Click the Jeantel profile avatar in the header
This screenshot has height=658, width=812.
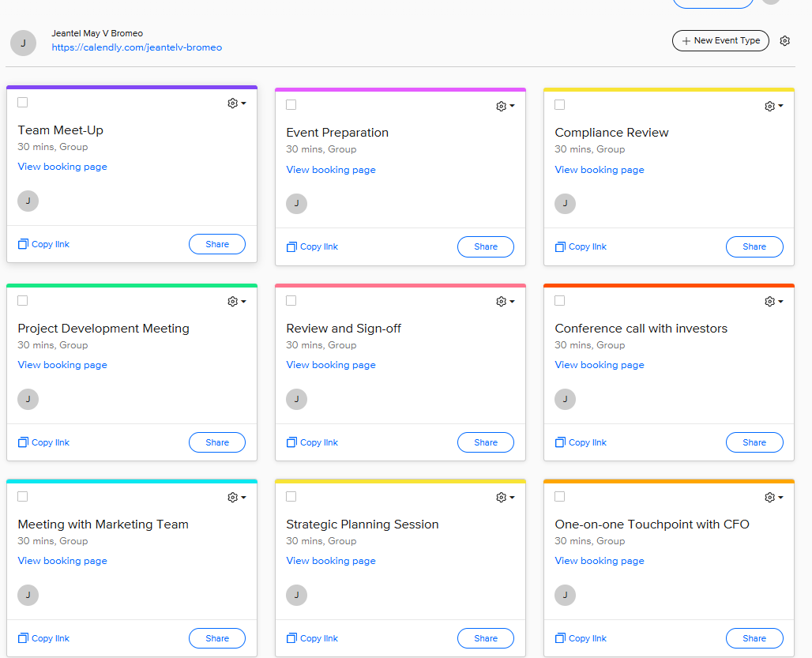pyautogui.click(x=23, y=43)
